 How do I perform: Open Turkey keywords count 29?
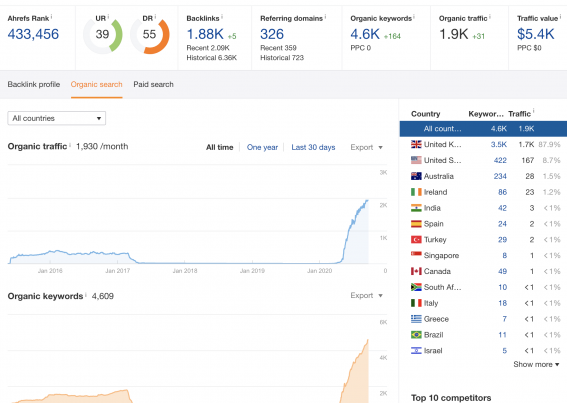503,239
